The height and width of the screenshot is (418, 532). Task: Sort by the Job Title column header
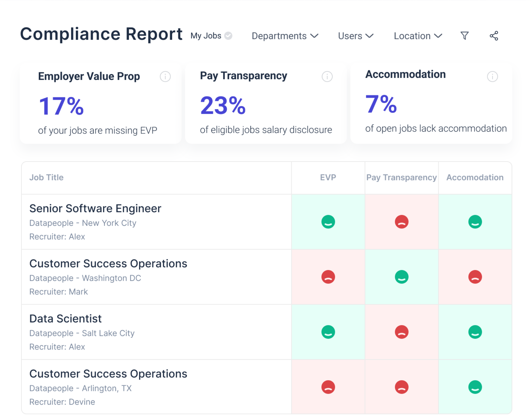46,177
